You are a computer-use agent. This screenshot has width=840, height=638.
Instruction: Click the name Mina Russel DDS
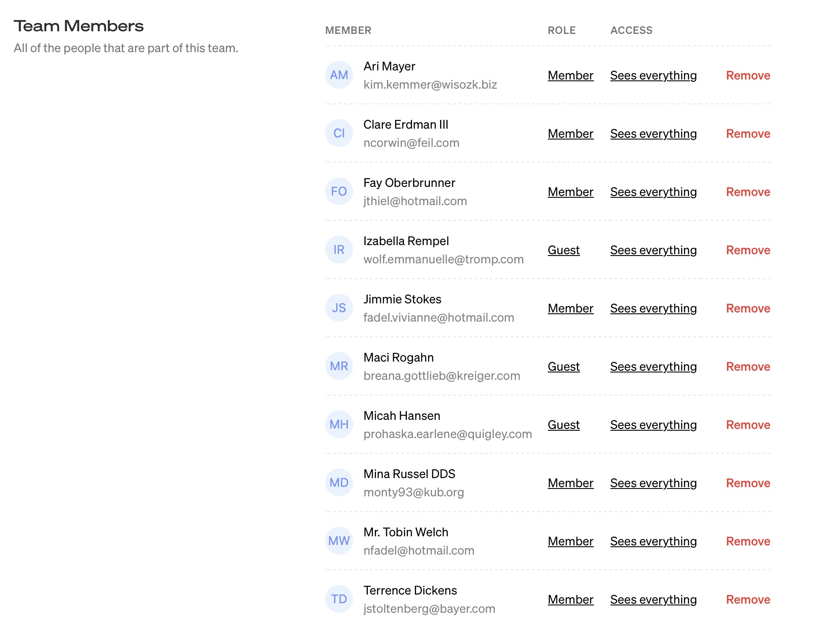click(409, 474)
